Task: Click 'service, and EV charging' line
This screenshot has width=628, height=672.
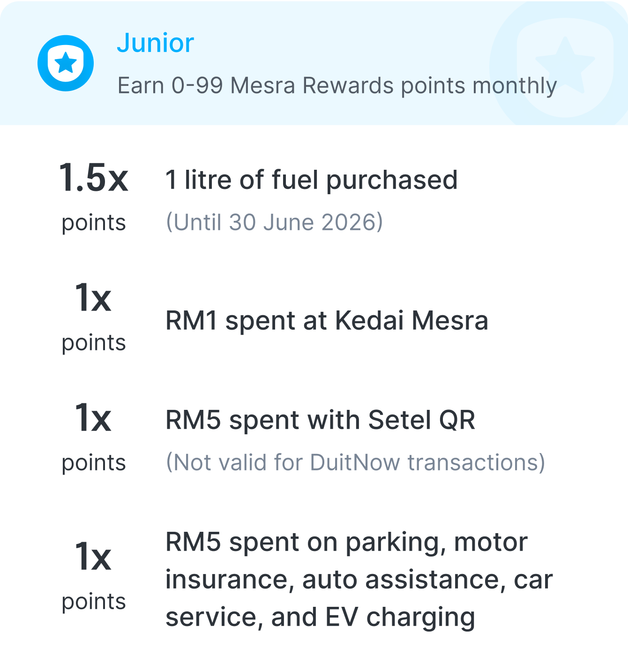Action: coord(321,618)
